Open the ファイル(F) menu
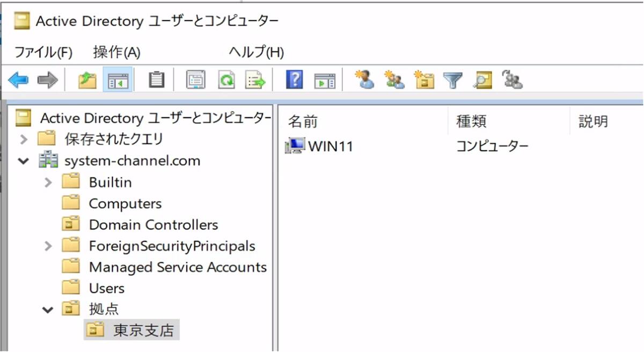 43,52
